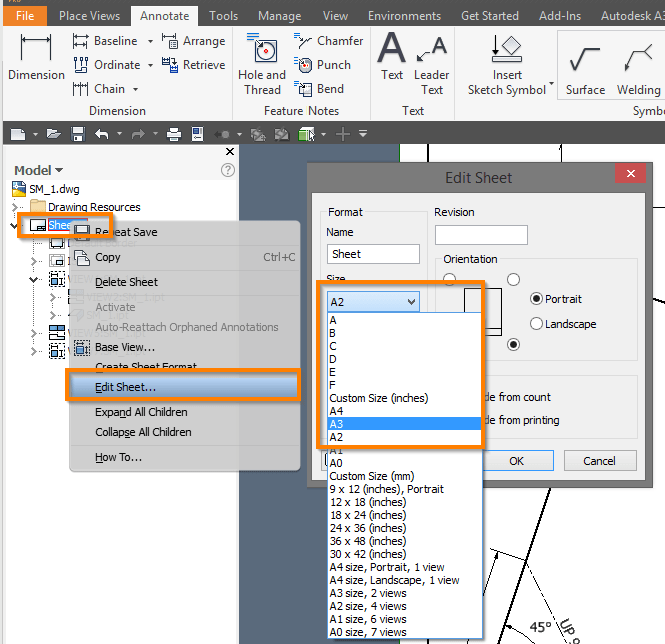Click the Arrange dimensions tool
Screen dimensions: 665x644
click(x=193, y=41)
